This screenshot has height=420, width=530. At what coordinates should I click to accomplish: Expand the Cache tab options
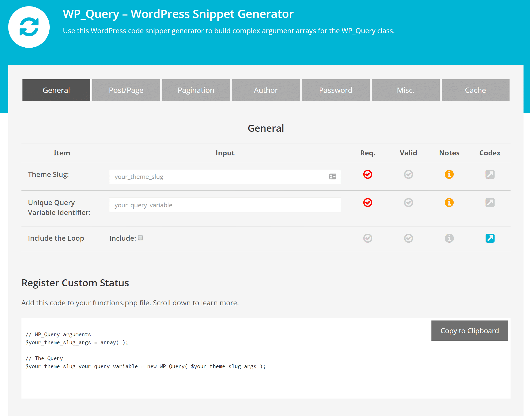tap(475, 90)
